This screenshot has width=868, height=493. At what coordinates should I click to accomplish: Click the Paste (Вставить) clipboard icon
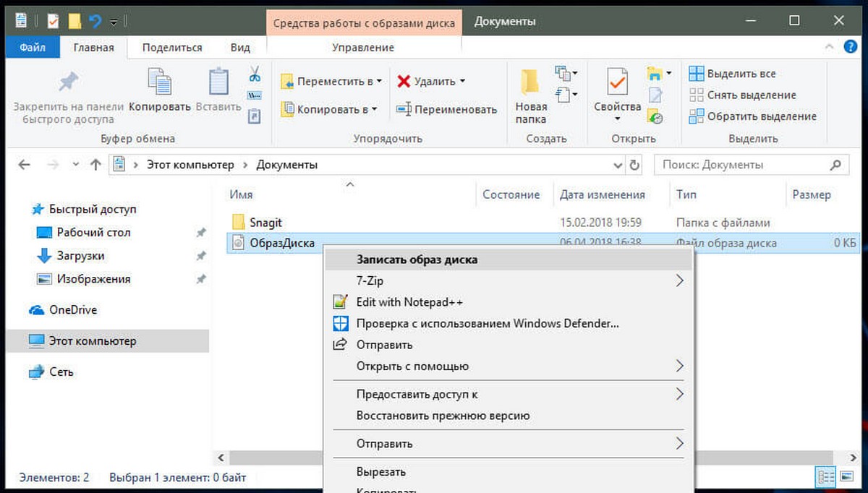point(218,81)
